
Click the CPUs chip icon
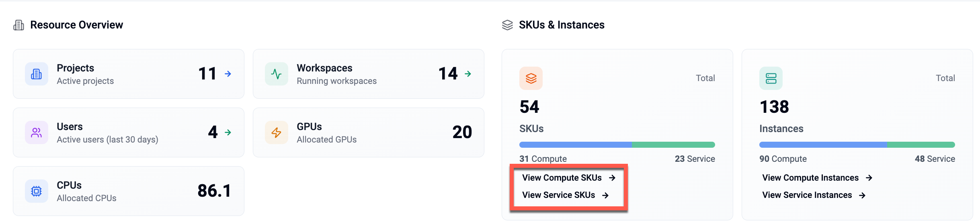(36, 191)
